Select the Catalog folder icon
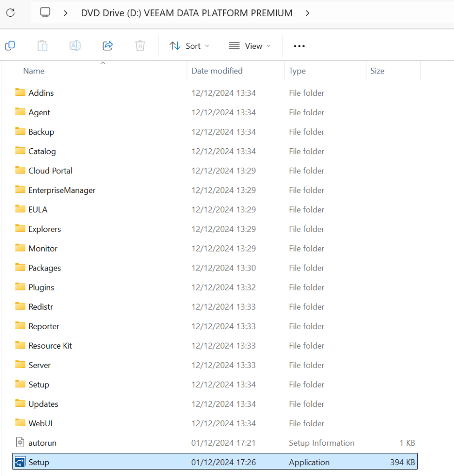Viewport: 454px width, 476px height. pos(20,151)
